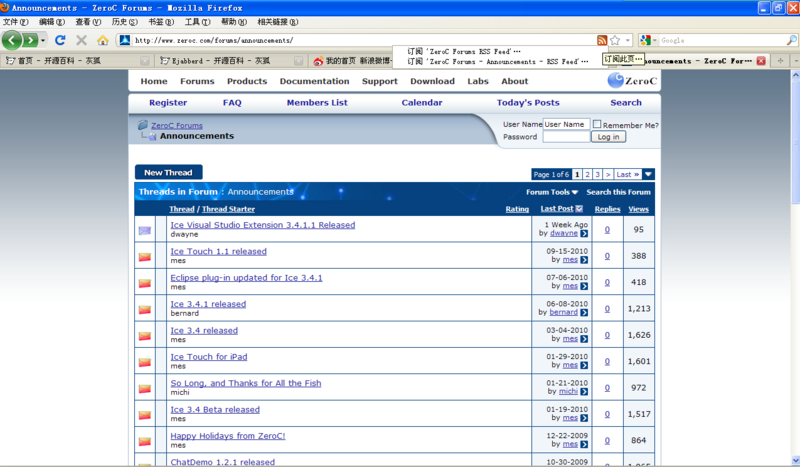The image size is (800, 467).
Task: Click the RSS feed icon in address bar
Action: pyautogui.click(x=601, y=40)
